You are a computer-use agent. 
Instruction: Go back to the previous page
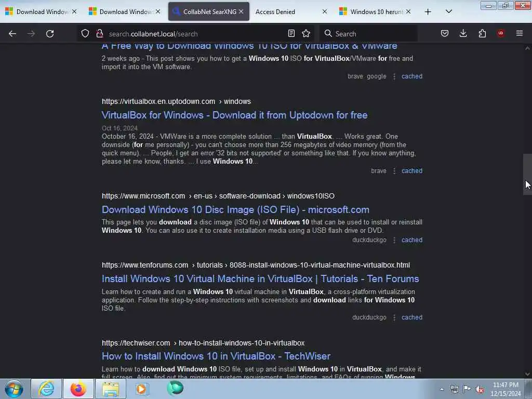pyautogui.click(x=12, y=34)
